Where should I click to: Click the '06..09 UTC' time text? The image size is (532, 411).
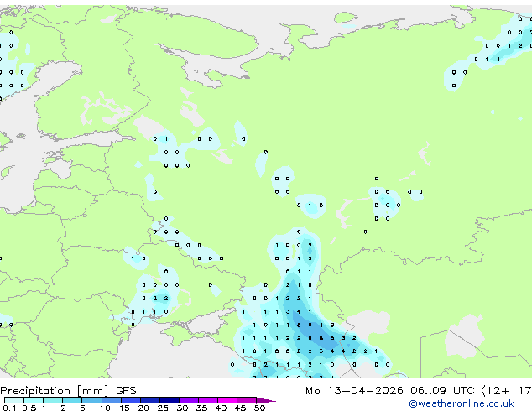[x=442, y=391]
